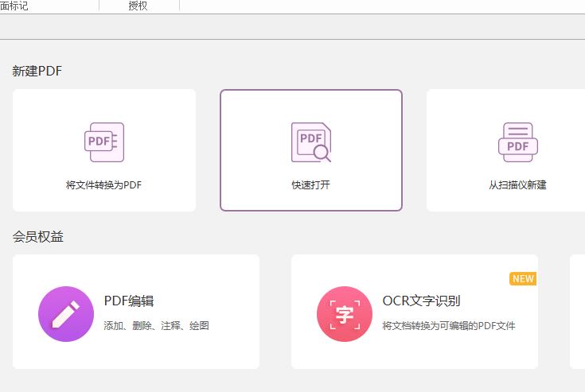This screenshot has height=392, width=585.
Task: Click the 快速打开 label text
Action: coord(310,184)
